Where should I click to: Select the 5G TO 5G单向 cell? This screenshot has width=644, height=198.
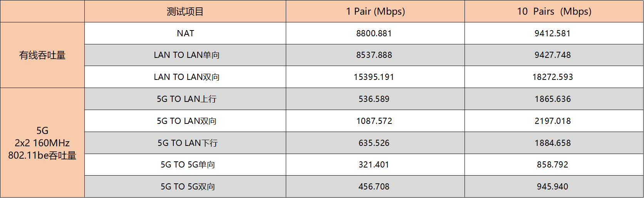click(x=188, y=165)
